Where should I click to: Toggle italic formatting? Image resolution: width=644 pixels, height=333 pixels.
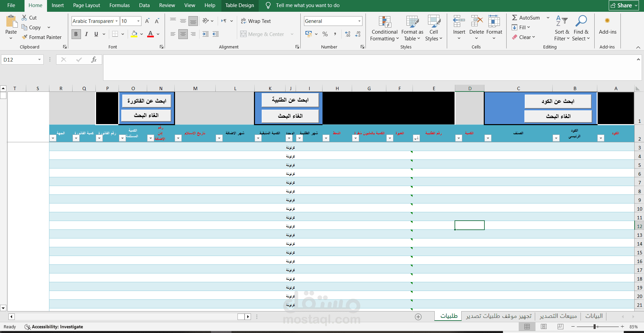(x=86, y=34)
